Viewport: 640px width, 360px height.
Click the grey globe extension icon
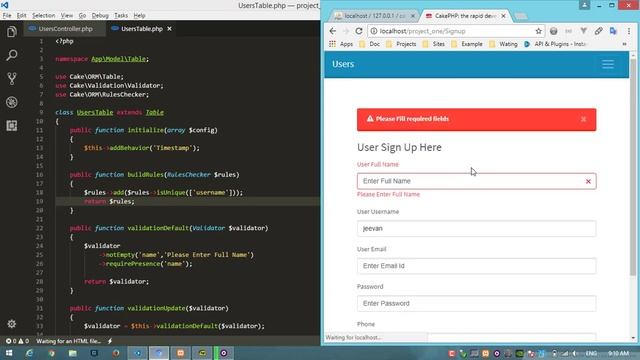[553, 31]
